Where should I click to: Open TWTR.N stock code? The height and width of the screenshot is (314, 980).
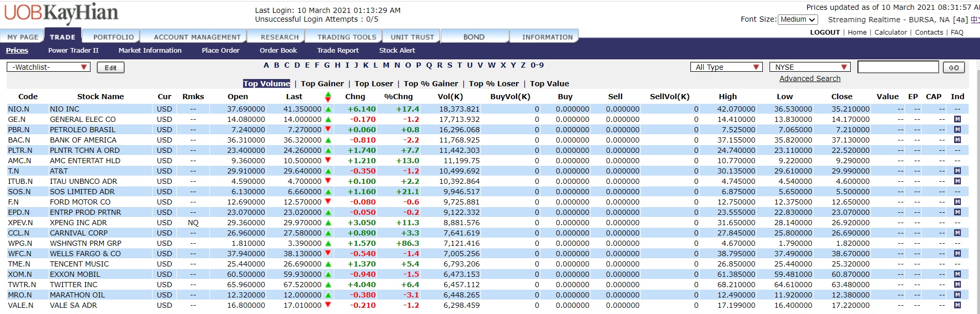point(22,285)
